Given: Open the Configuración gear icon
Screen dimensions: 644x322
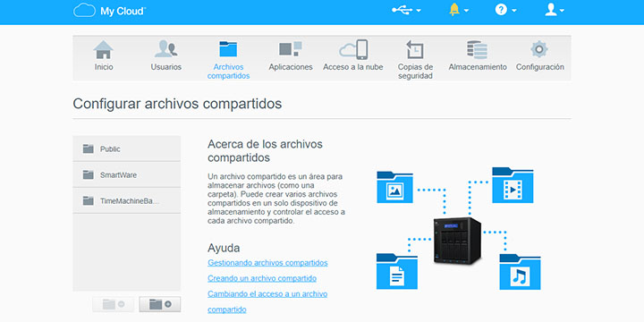Looking at the screenshot, I should 539,49.
